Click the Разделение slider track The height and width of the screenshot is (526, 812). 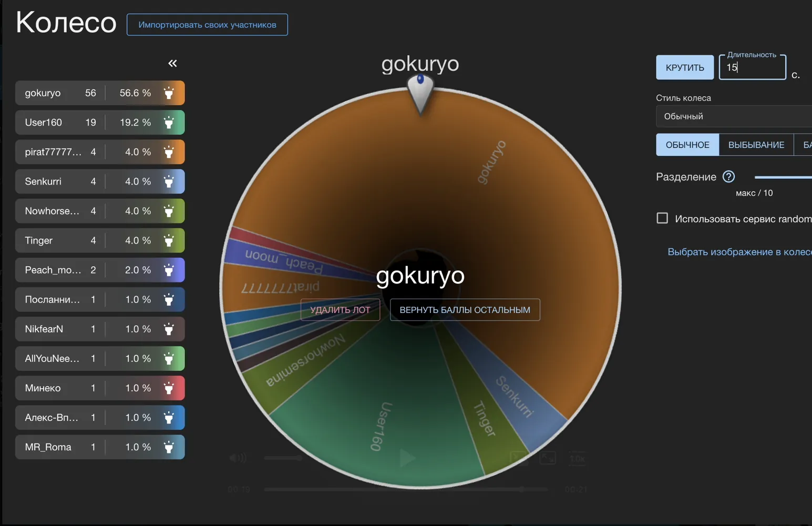(783, 177)
